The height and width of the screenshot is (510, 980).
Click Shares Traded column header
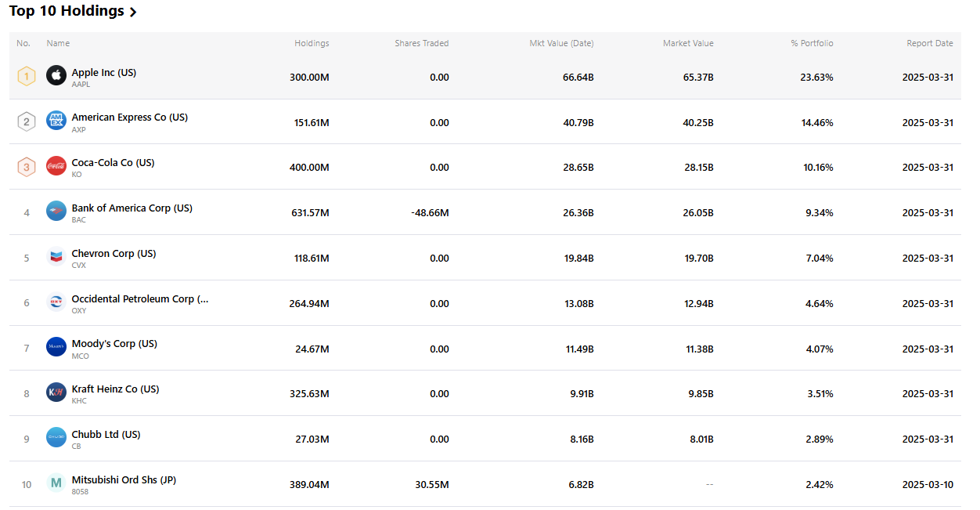click(x=422, y=44)
